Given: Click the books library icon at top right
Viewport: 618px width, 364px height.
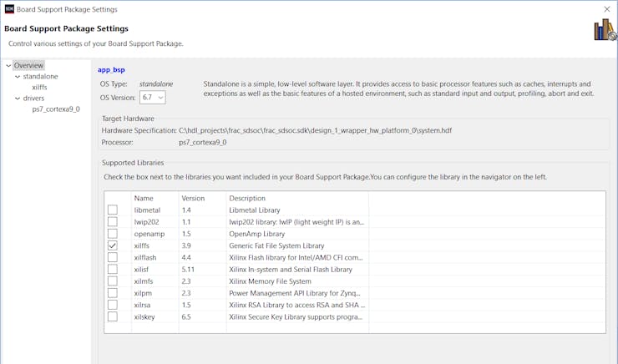Looking at the screenshot, I should [x=605, y=30].
